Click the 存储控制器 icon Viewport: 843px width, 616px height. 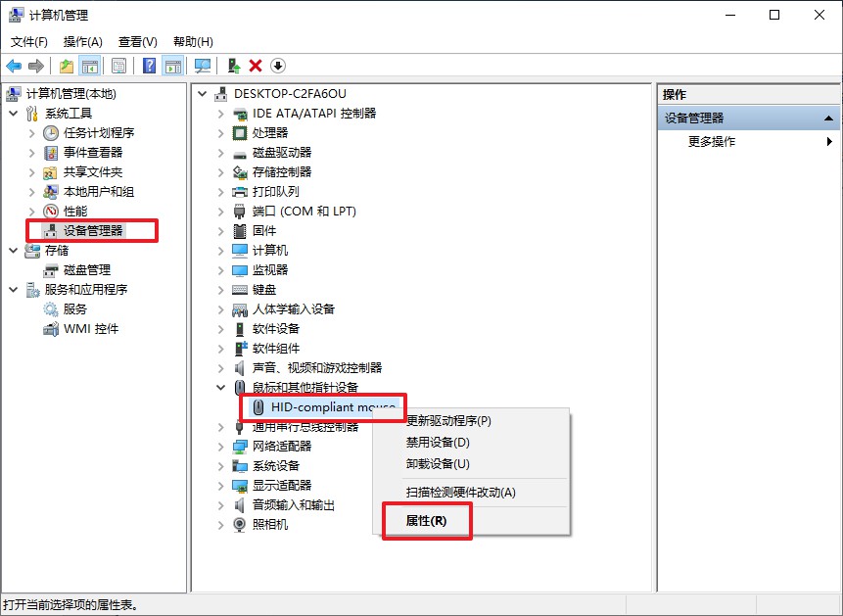click(239, 172)
